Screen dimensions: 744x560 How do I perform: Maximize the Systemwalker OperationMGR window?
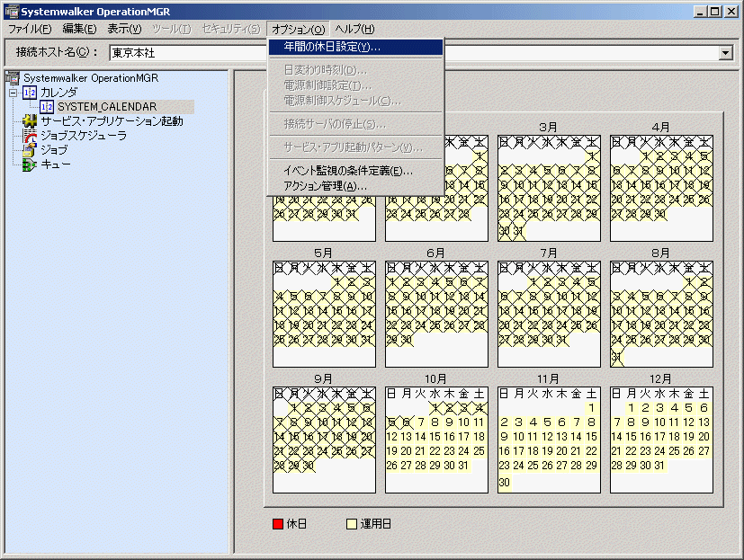(715, 12)
